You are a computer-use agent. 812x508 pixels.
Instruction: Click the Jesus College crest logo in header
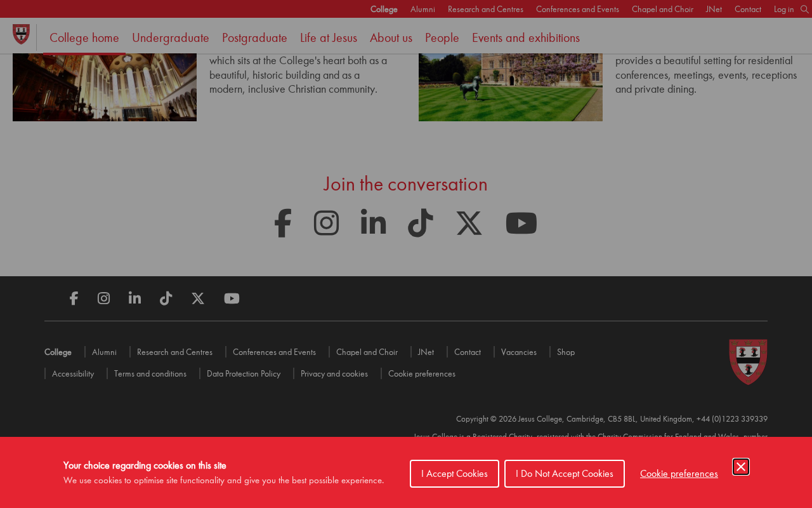(21, 34)
